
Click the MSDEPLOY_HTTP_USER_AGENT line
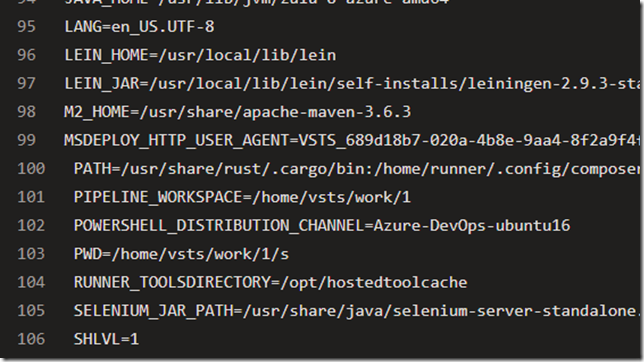(x=352, y=140)
